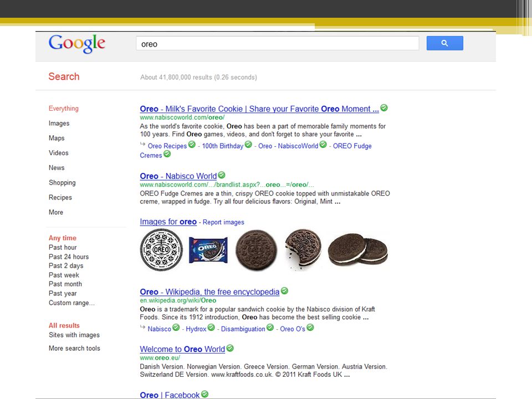The width and height of the screenshot is (532, 399).
Task: Filter results to Past week
Action: coord(64,275)
